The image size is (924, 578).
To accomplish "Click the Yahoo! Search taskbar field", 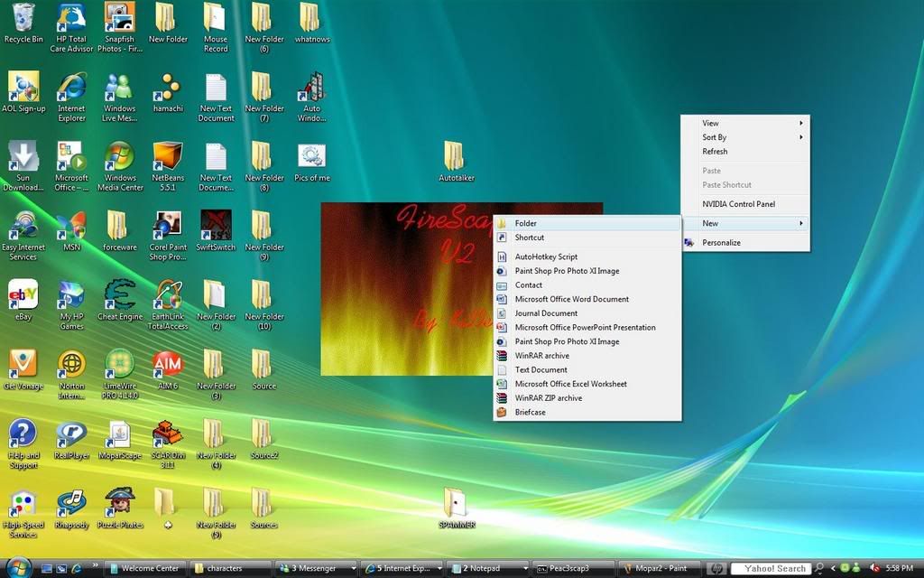I will click(772, 569).
